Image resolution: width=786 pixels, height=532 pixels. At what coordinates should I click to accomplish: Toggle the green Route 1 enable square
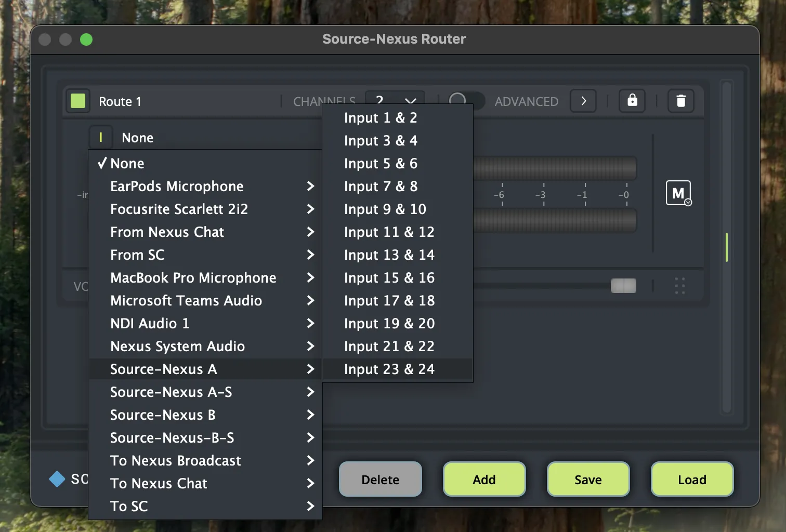click(78, 101)
